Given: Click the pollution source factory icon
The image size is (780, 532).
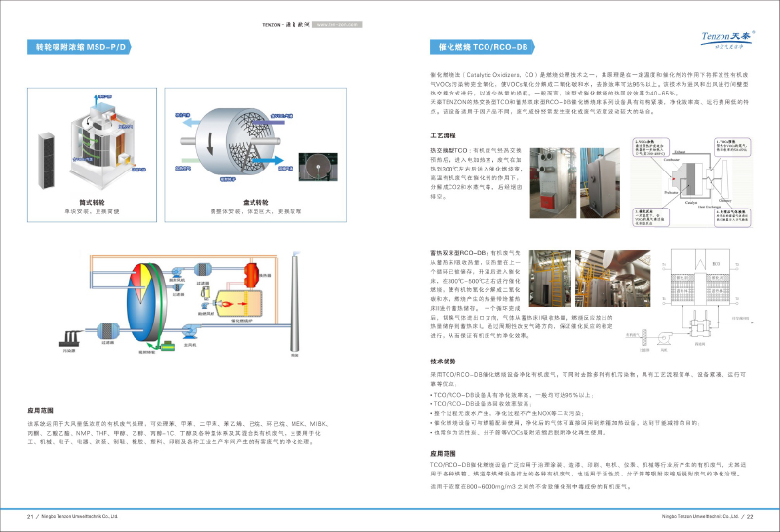Looking at the screenshot, I should (x=68, y=340).
